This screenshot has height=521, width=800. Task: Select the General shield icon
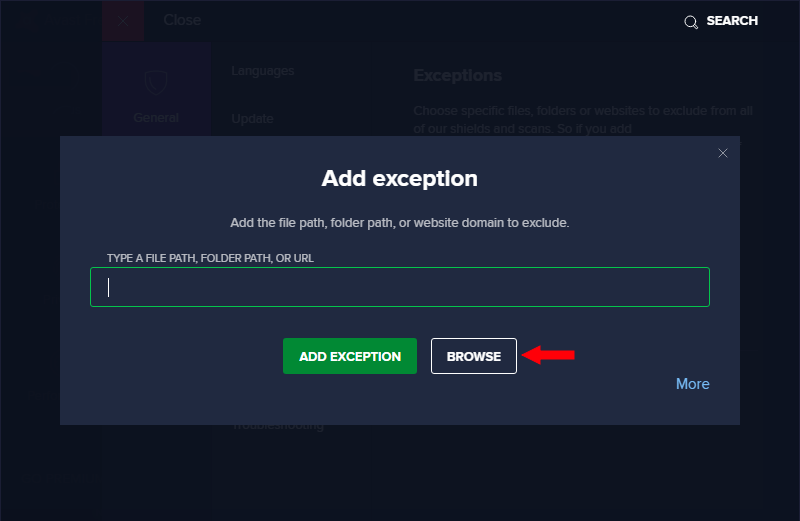(156, 83)
